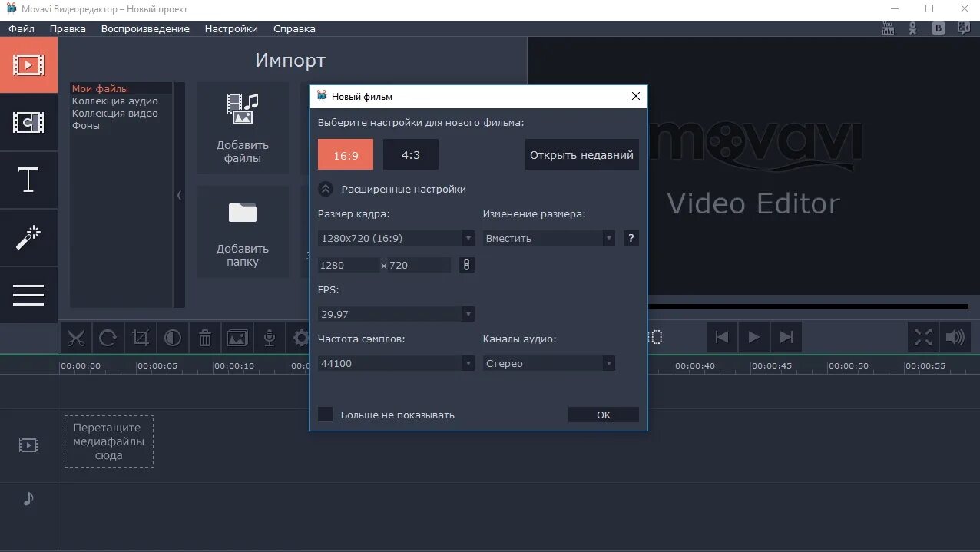Viewport: 980px width, 552px height.
Task: Click Add files icon in Import panel
Action: coord(243,108)
